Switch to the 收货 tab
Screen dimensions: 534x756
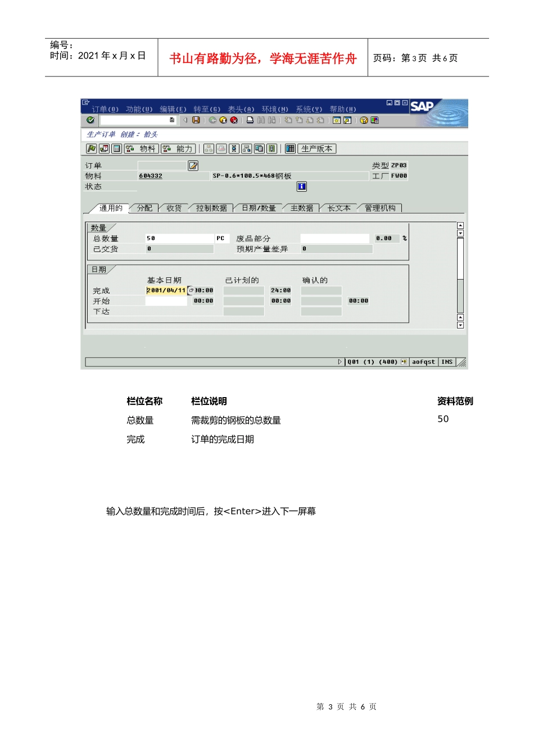(x=174, y=208)
